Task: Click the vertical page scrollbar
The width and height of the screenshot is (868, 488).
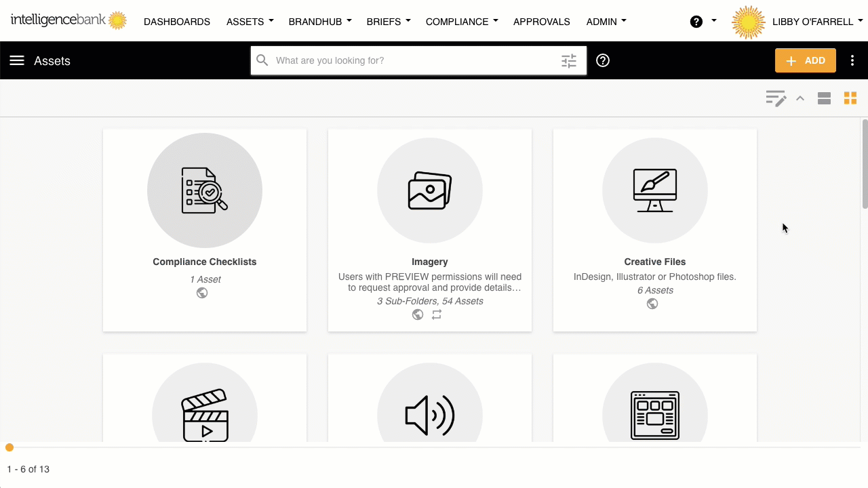Action: [865, 164]
